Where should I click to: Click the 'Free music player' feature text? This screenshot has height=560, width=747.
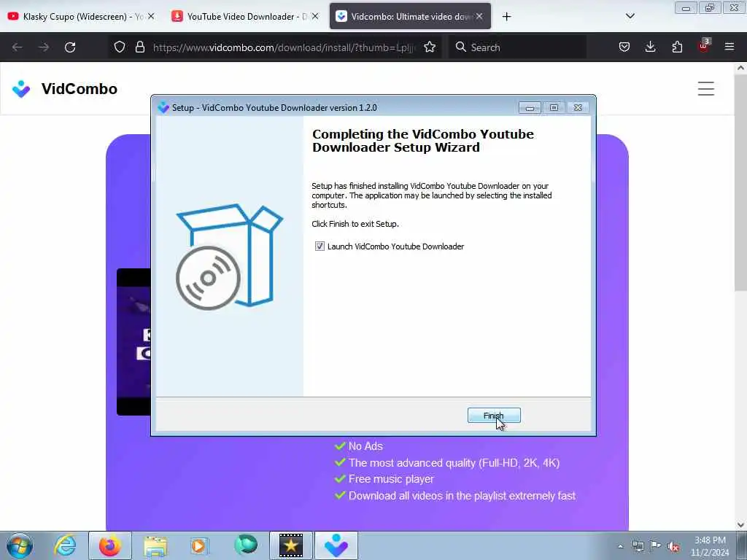(391, 479)
